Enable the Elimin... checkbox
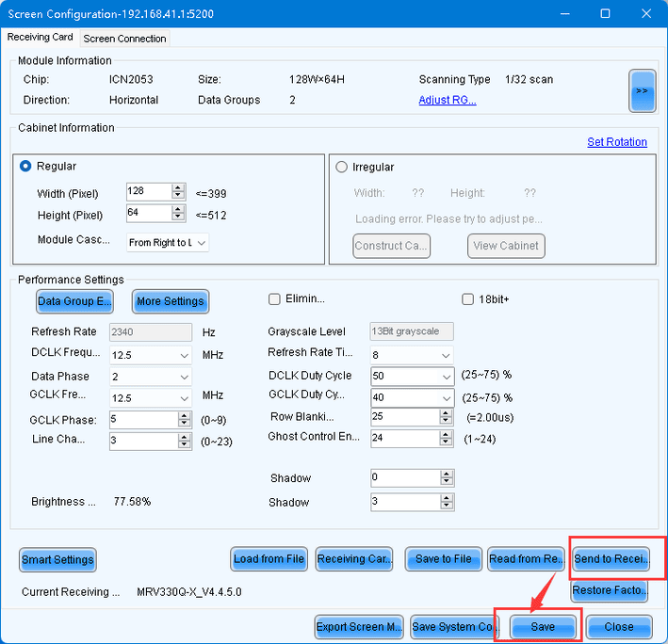 [x=274, y=299]
